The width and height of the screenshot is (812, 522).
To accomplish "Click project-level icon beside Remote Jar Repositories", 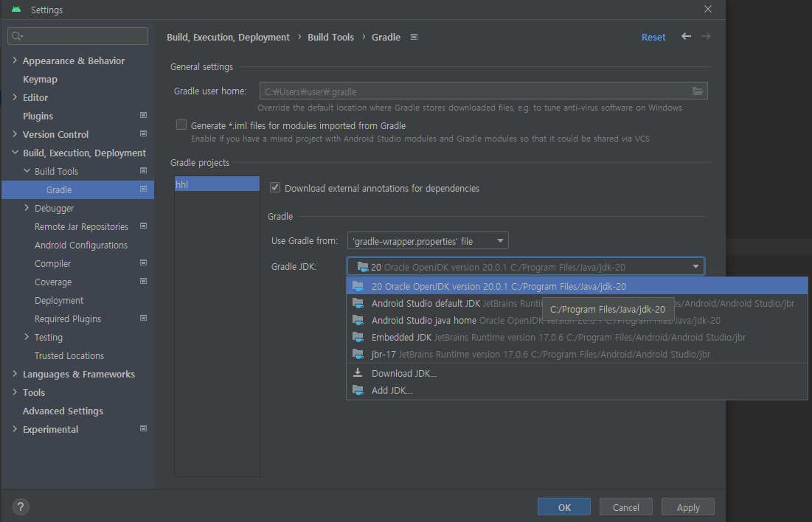I will [x=144, y=226].
